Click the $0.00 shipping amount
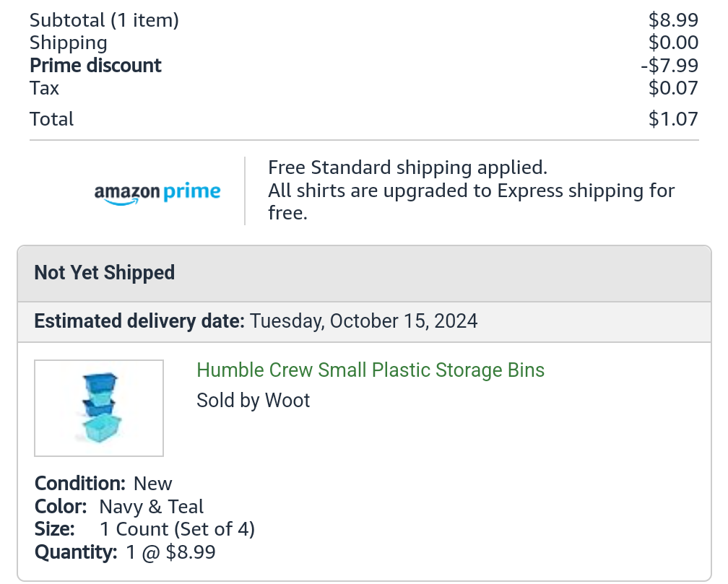 click(x=673, y=43)
